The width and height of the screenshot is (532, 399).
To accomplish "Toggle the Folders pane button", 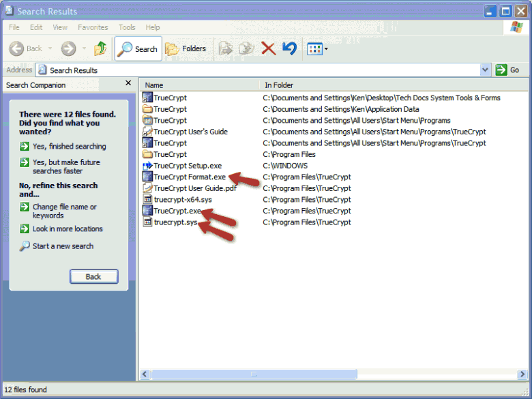I will 186,49.
